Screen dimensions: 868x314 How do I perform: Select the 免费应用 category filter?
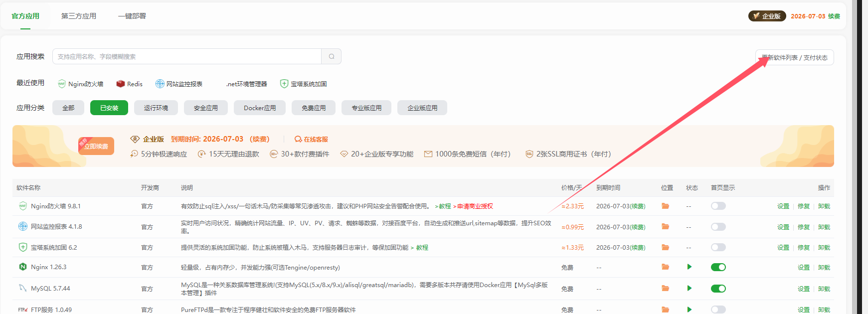[314, 108]
